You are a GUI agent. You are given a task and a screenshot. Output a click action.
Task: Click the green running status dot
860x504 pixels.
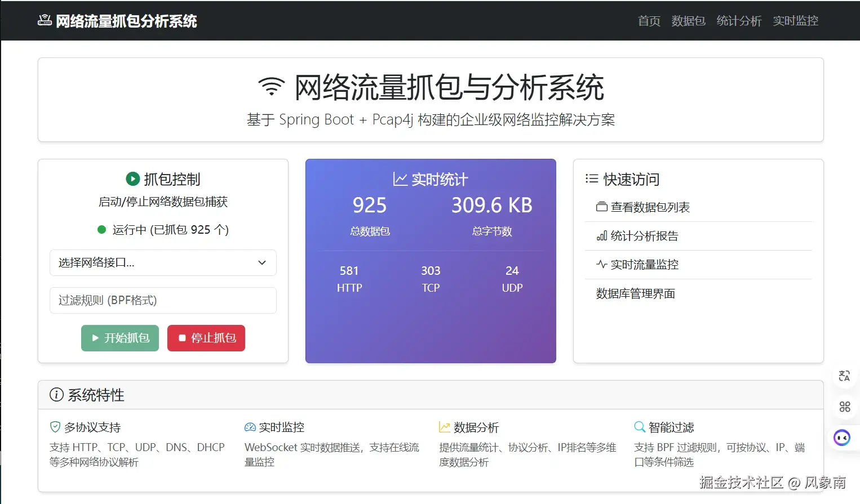(x=102, y=229)
